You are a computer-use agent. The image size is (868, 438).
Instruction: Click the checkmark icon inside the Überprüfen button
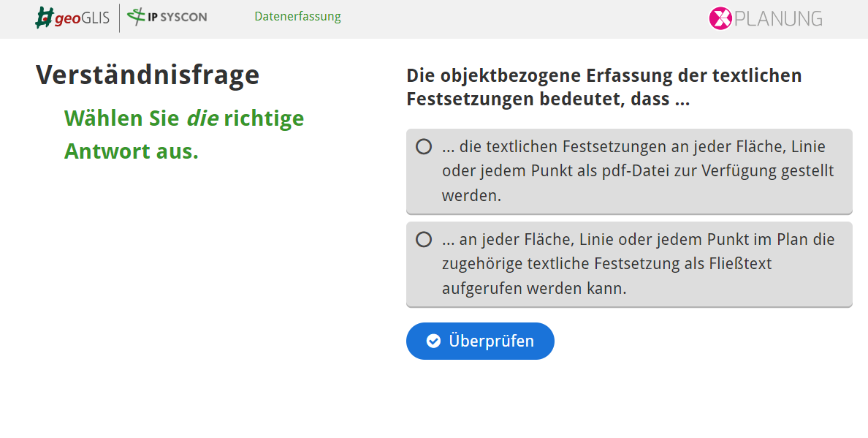(x=433, y=341)
